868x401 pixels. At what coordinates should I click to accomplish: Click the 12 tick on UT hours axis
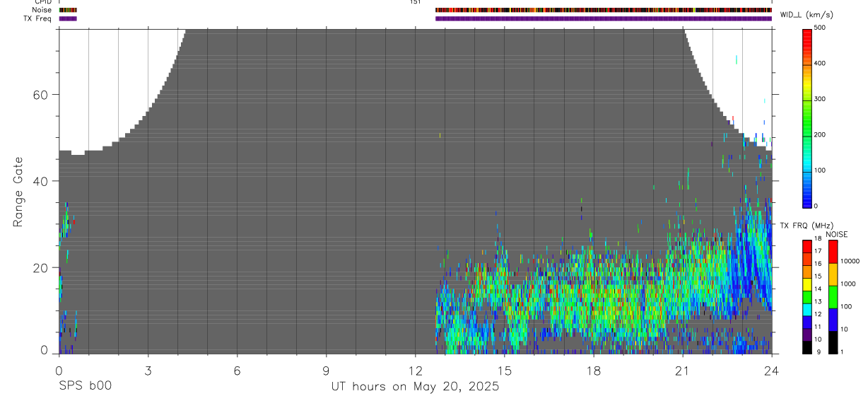coord(415,370)
